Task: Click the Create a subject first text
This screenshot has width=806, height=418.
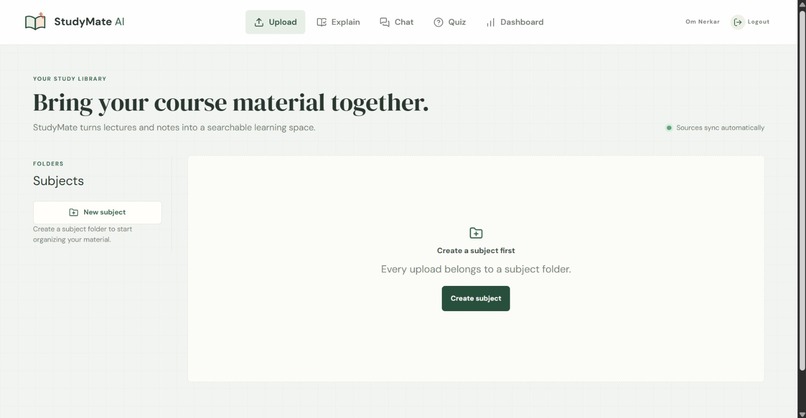Action: [475, 250]
